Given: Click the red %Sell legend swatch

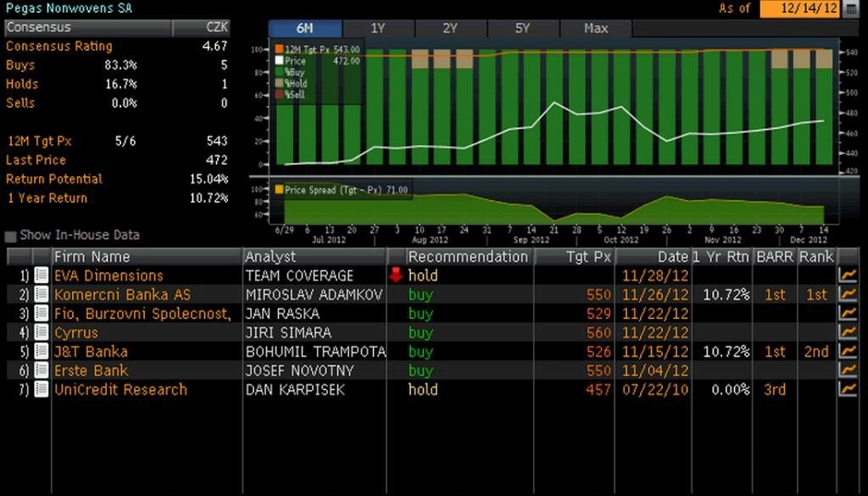Looking at the screenshot, I should coord(279,95).
